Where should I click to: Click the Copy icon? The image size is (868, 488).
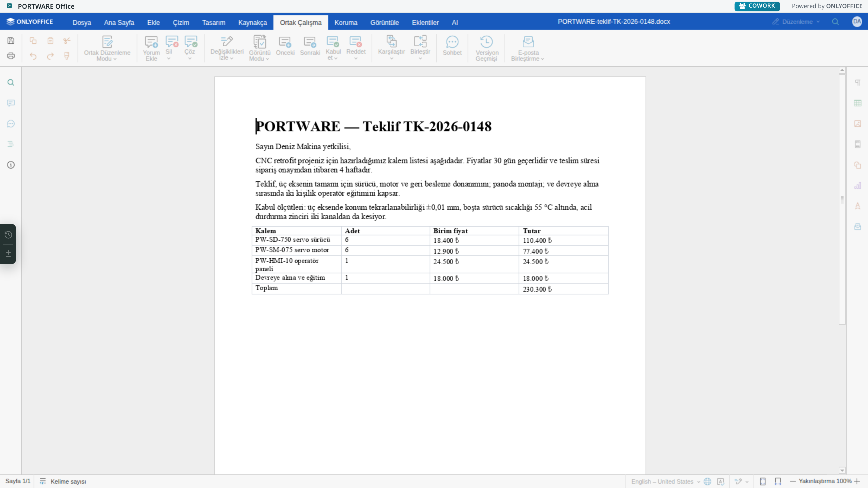click(33, 41)
